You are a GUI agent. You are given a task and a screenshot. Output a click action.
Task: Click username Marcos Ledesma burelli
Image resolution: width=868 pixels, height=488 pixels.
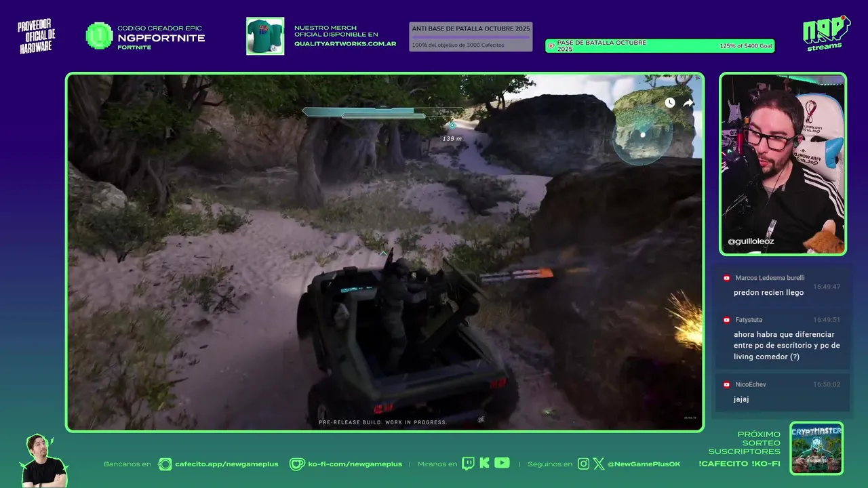click(770, 278)
